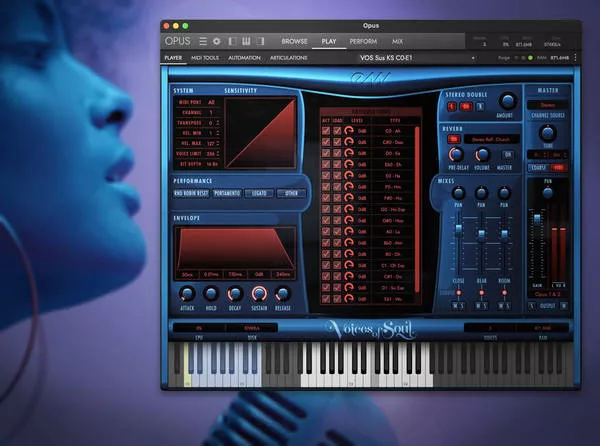Click the Other performance button
The height and width of the screenshot is (446, 600).
tap(292, 193)
